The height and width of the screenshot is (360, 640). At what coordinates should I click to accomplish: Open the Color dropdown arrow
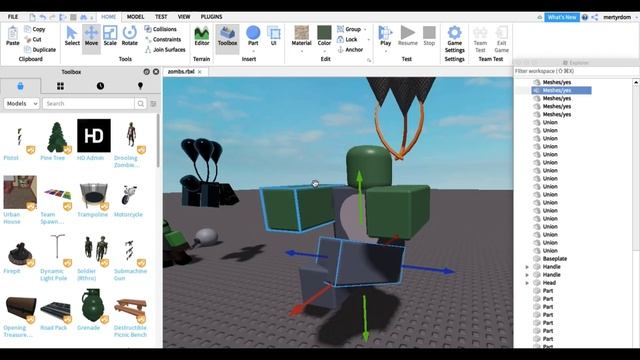(324, 51)
